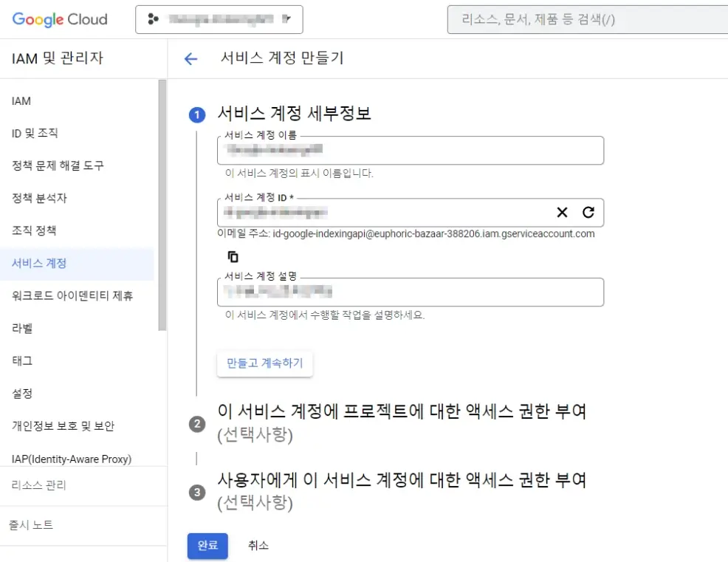
Task: Click the 만들고 계속하기 button
Action: (x=264, y=363)
